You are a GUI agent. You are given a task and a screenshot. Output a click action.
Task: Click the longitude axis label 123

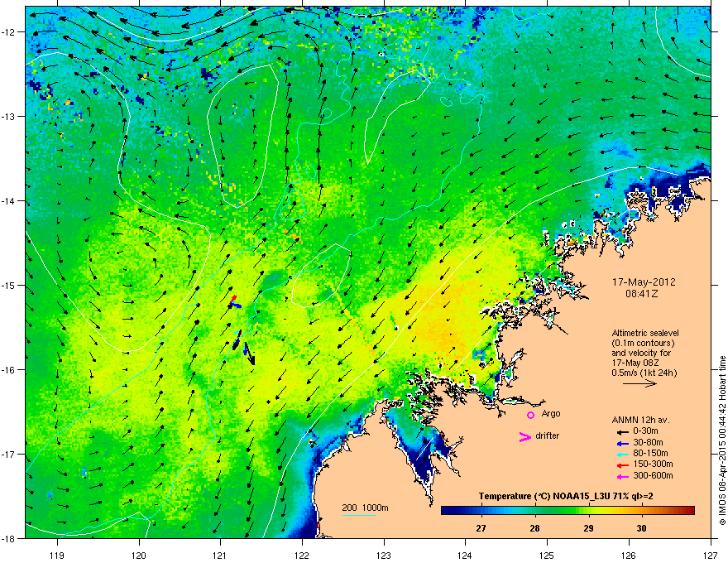click(384, 555)
